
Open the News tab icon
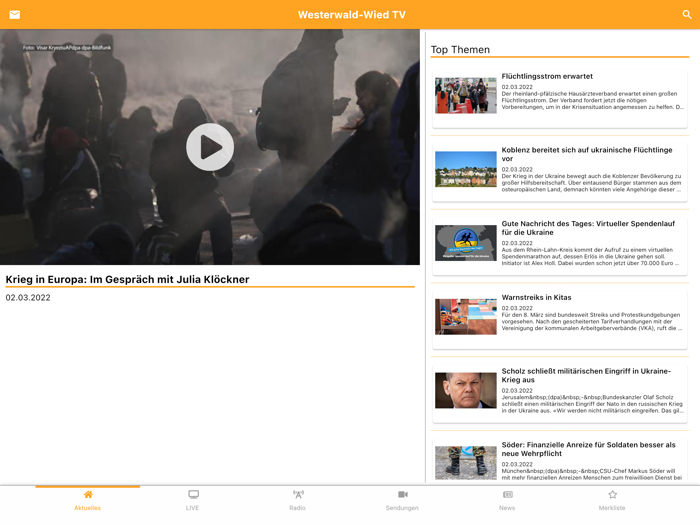point(508,494)
